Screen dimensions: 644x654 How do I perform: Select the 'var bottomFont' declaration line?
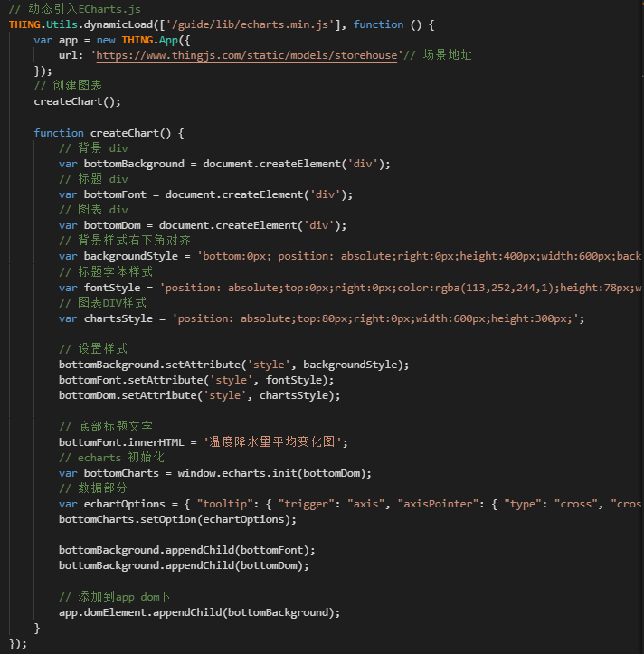click(x=205, y=194)
